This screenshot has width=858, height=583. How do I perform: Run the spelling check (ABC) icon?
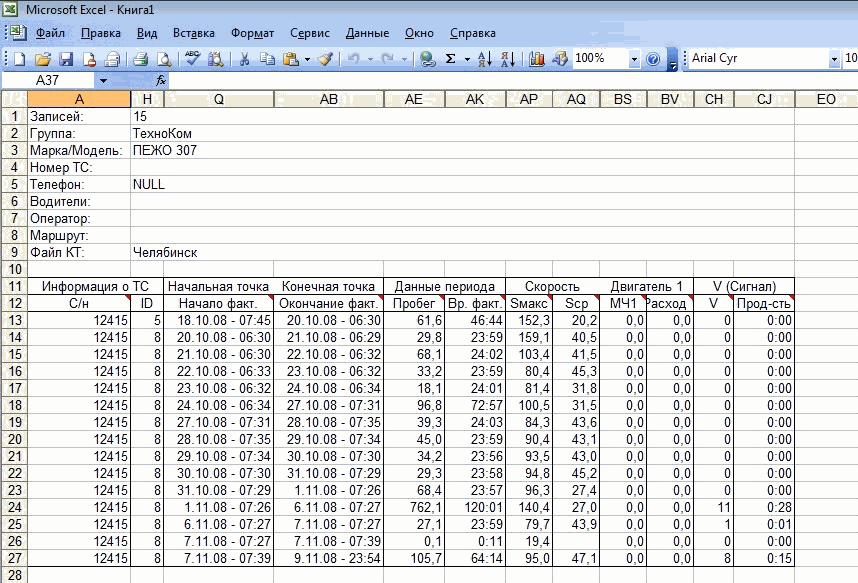(193, 59)
